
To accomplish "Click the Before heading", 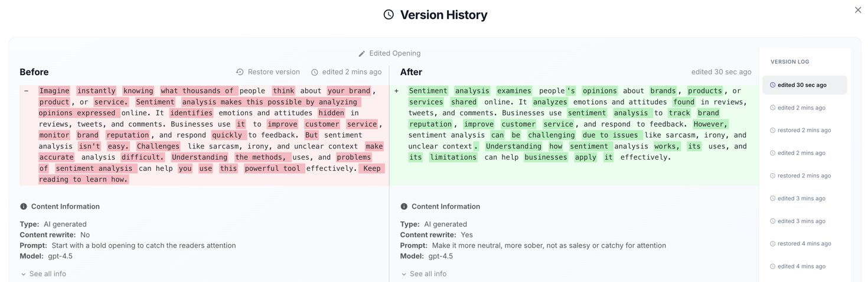I will coord(34,72).
